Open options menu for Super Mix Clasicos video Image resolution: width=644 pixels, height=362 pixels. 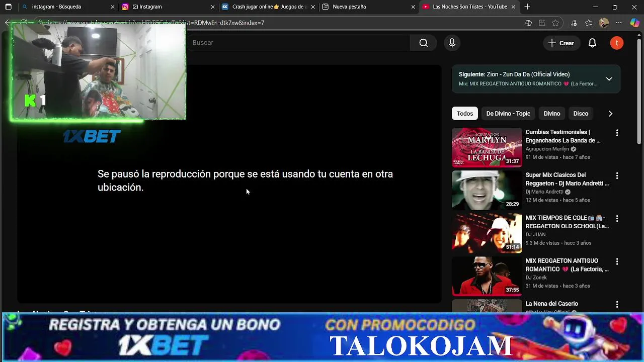[617, 176]
